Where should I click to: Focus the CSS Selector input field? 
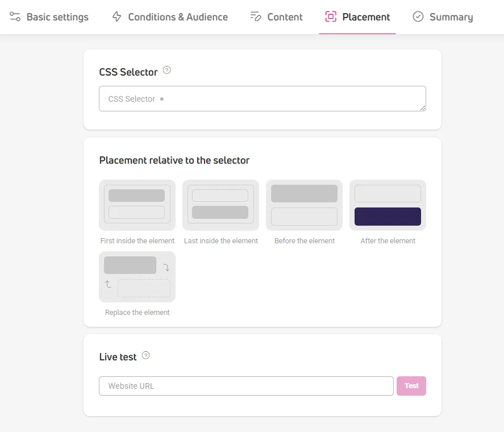click(263, 99)
